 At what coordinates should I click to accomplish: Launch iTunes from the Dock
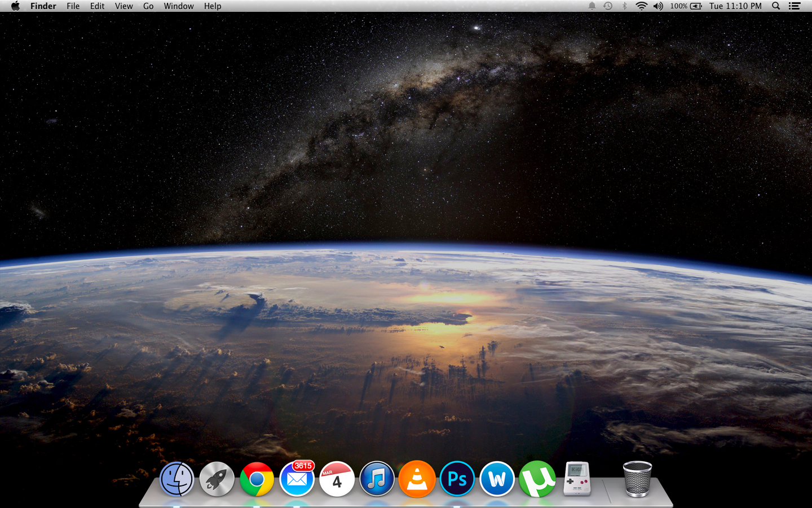tap(377, 479)
